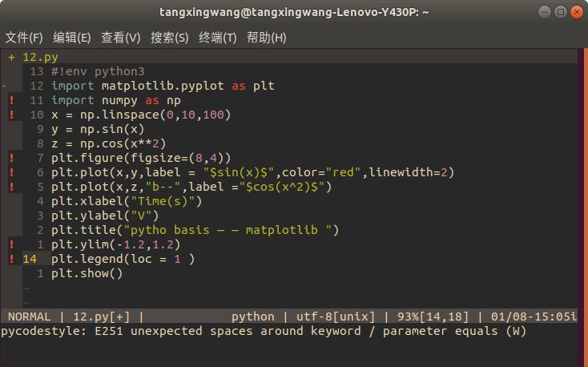Click 'import numpy as np' text
The height and width of the screenshot is (367, 588).
[116, 100]
